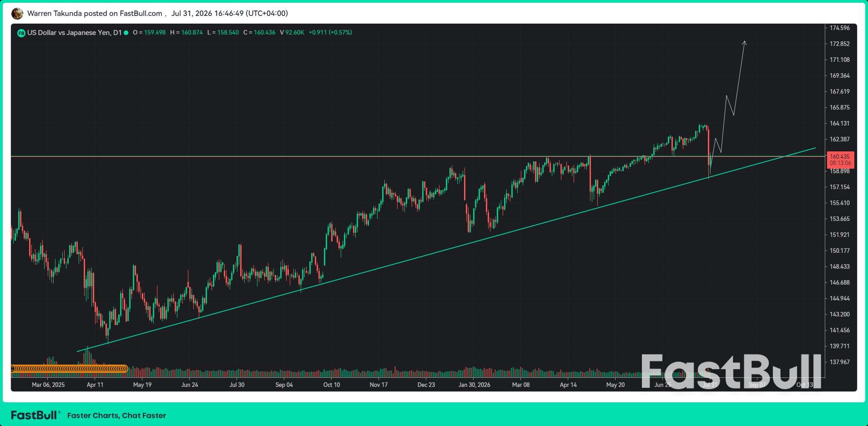This screenshot has width=868, height=426.
Task: Click the 'US Dollar vs Japanese Yen, D1' title
Action: coord(74,33)
